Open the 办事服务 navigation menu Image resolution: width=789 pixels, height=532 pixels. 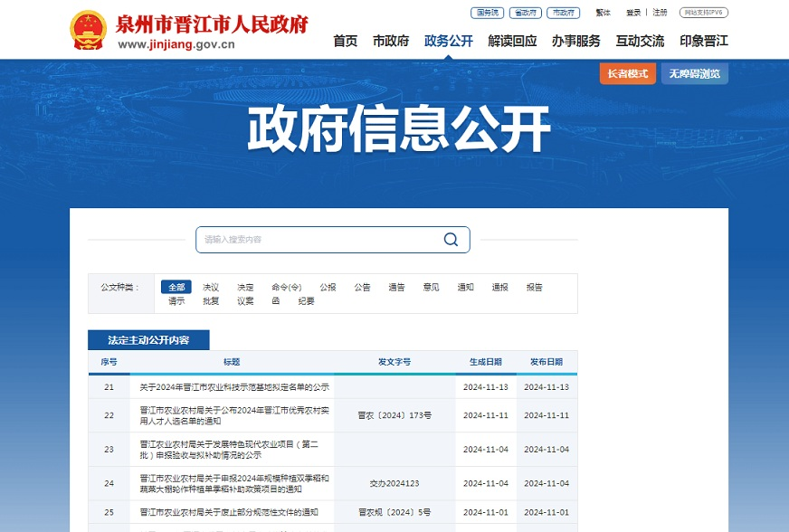575,41
